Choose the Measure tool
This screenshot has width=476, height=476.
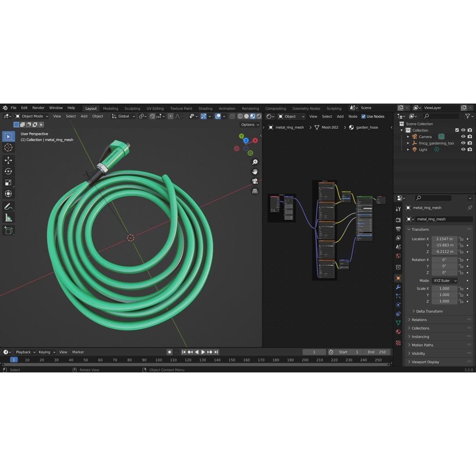(8, 218)
